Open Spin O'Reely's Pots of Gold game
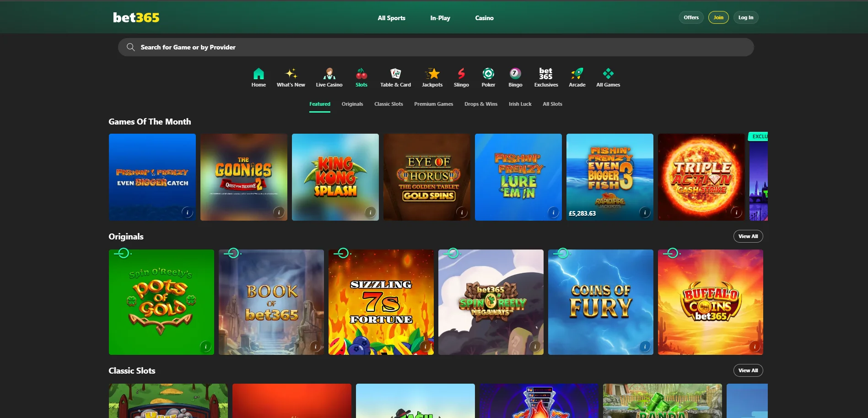 (x=162, y=302)
